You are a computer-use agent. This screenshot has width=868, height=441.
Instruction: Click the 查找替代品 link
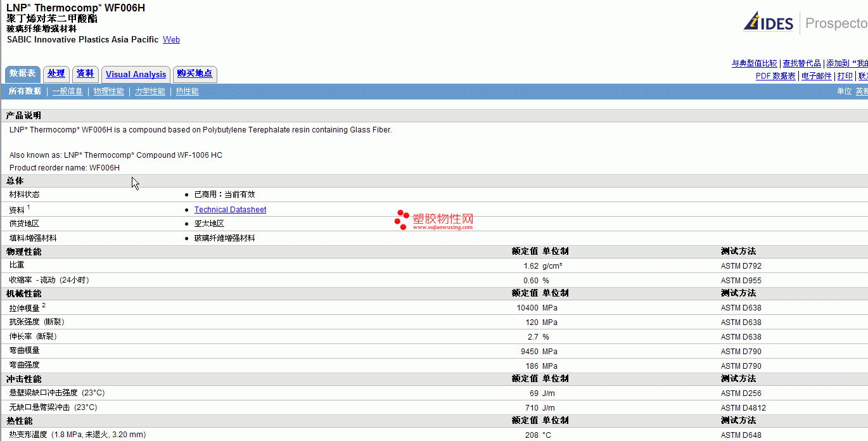pyautogui.click(x=802, y=63)
